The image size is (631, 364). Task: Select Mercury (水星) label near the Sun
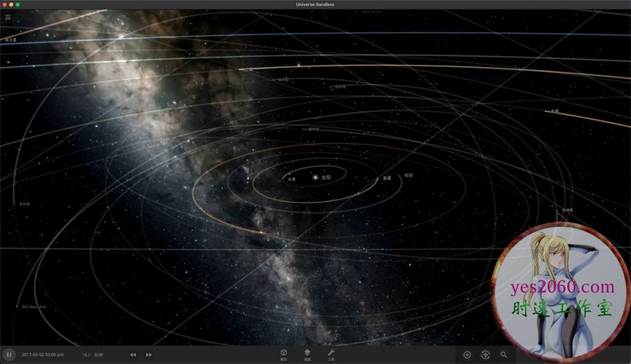[292, 179]
